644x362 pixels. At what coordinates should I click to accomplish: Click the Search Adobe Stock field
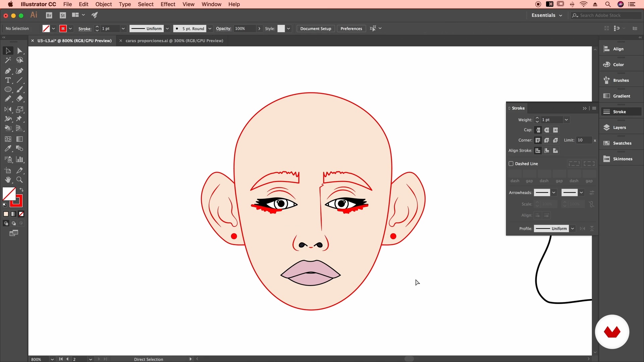tap(606, 15)
